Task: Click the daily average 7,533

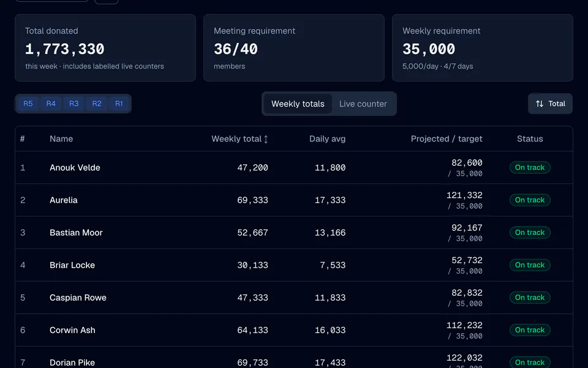Action: (333, 265)
